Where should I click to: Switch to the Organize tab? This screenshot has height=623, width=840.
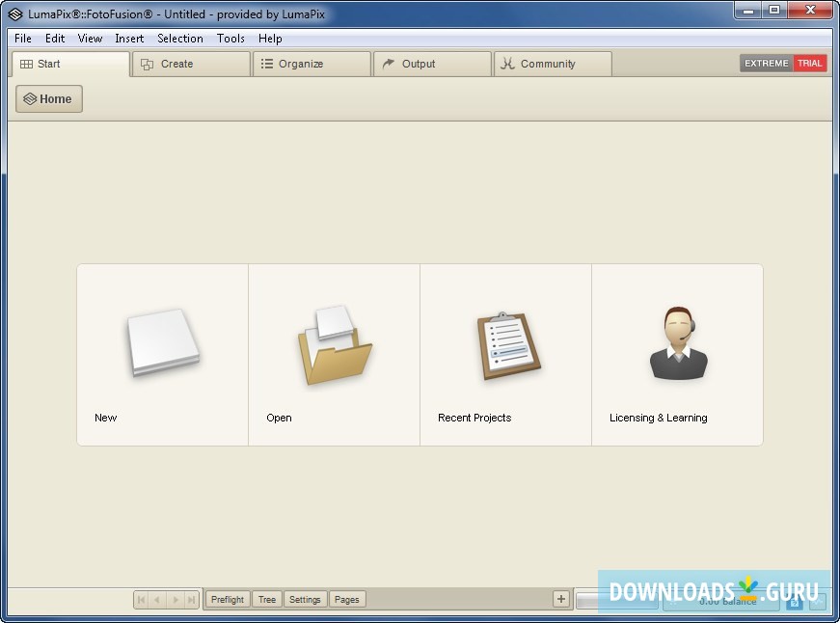[x=312, y=64]
